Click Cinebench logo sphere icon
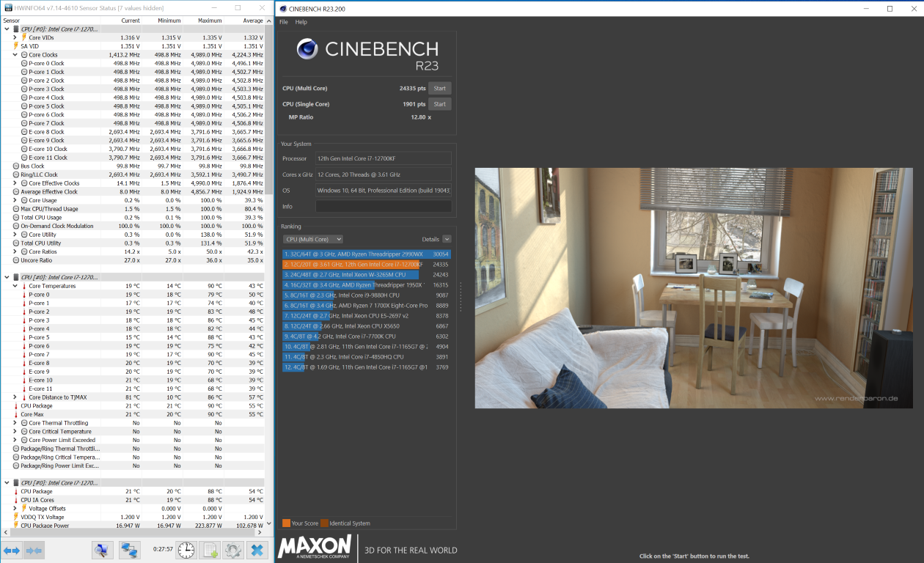Screen dimensions: 924x563 point(307,50)
